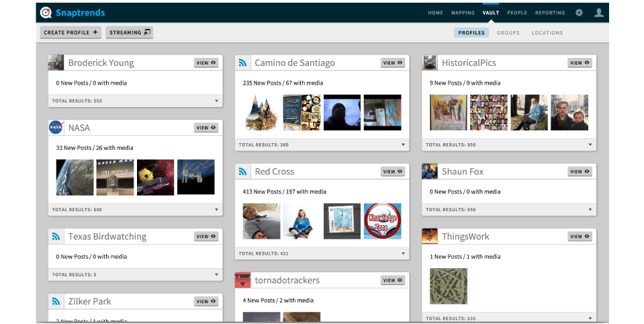
Task: View the Red Cross profile
Action: point(393,171)
